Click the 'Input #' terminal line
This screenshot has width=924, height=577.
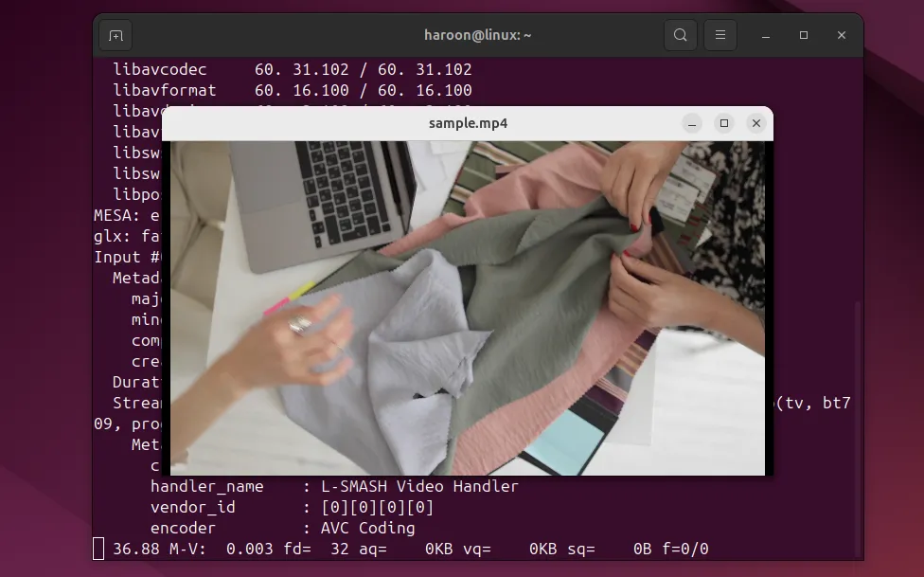pyautogui.click(x=127, y=257)
